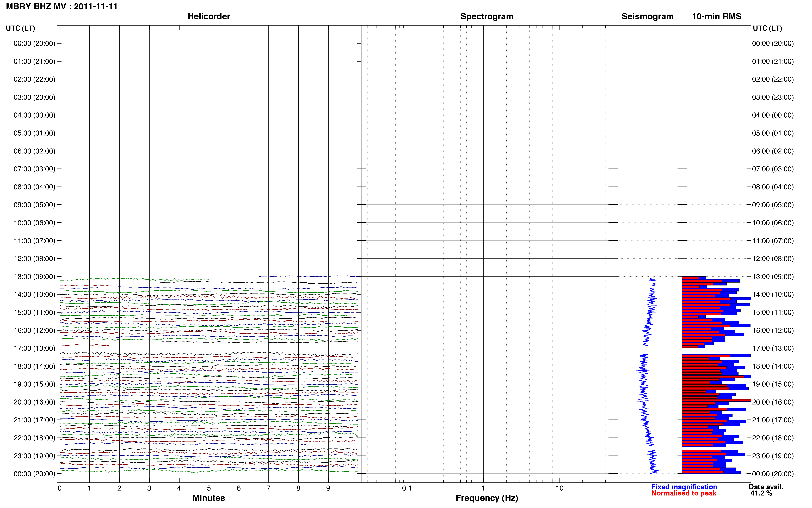Image resolution: width=812 pixels, height=508 pixels.
Task: Click the right '22:00 (18:00)' time label
Action: (x=773, y=438)
